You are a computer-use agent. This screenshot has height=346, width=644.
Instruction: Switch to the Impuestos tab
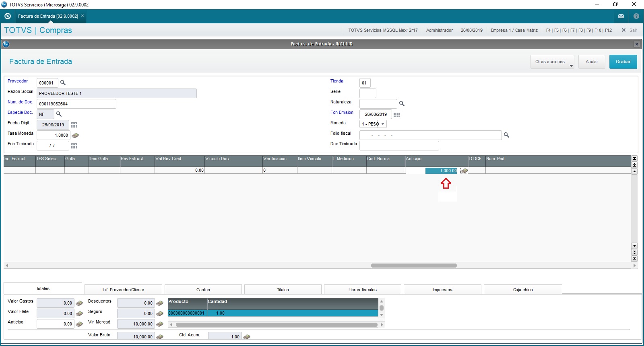coord(442,290)
